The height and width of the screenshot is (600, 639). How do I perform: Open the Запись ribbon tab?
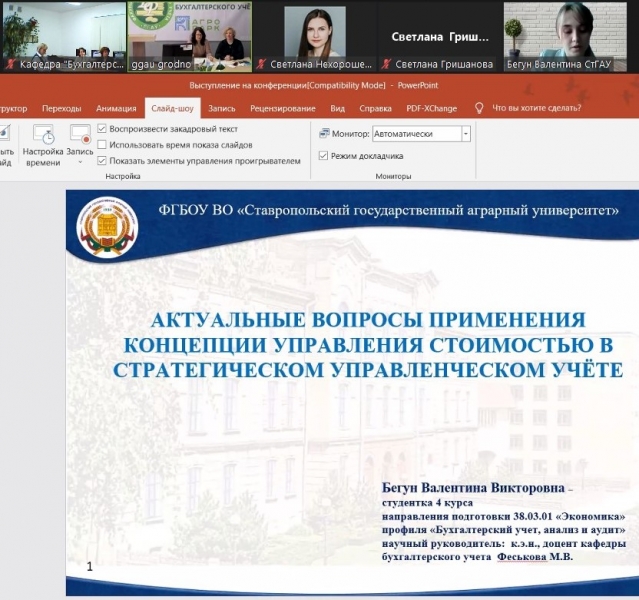[222, 108]
